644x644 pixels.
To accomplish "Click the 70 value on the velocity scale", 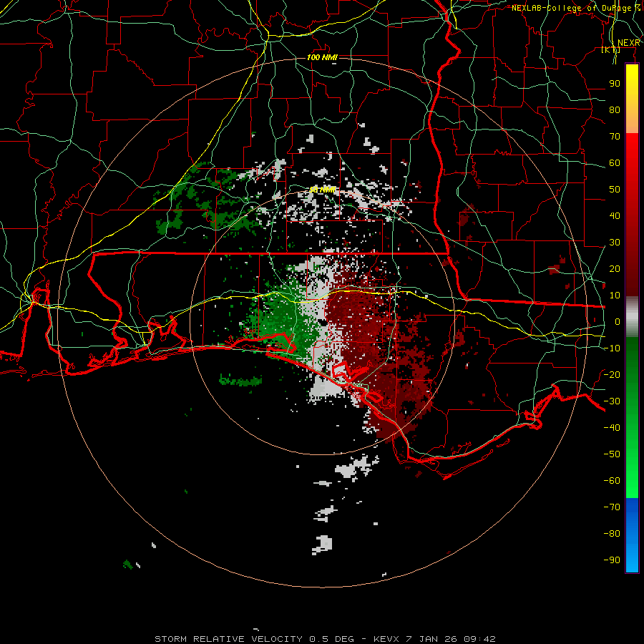I will click(615, 137).
